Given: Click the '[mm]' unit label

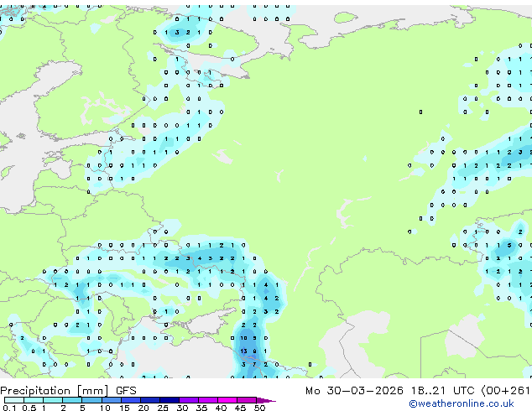Looking at the screenshot, I should (93, 391).
